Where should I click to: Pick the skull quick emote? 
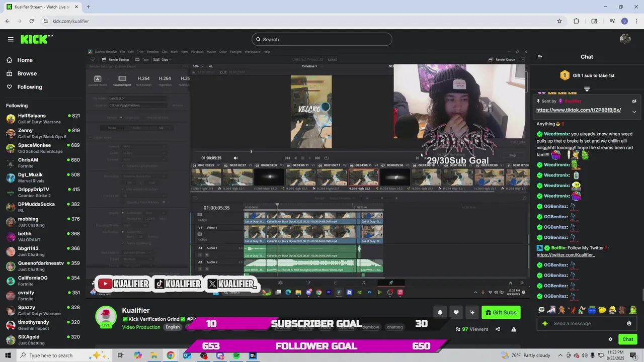541,310
